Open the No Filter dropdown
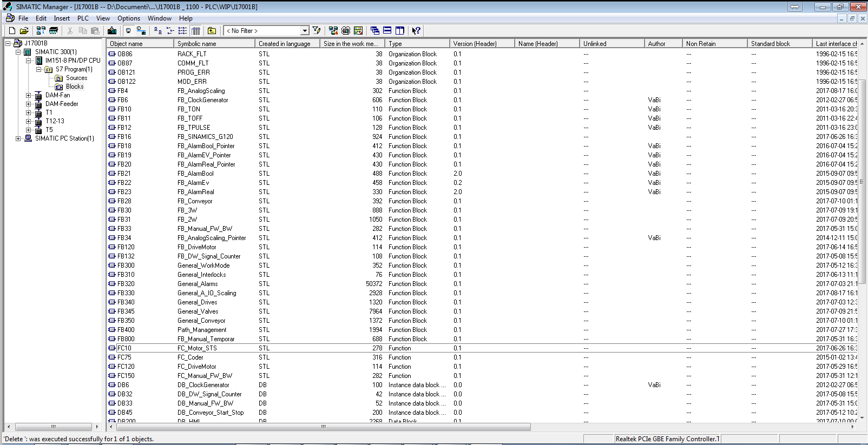868x445 pixels. [305, 31]
